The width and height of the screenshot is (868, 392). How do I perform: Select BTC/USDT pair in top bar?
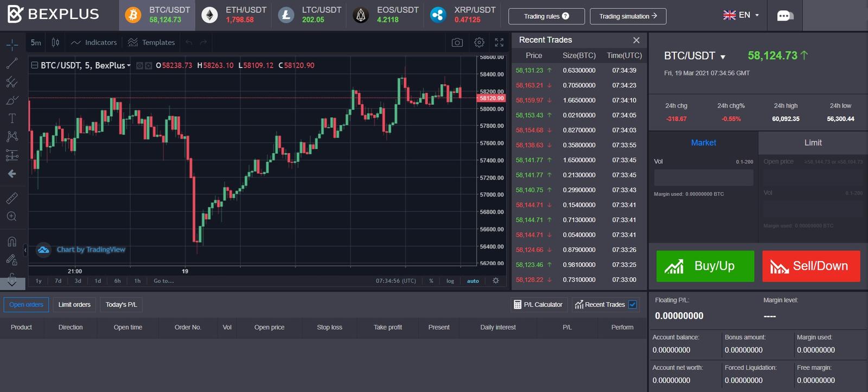point(157,15)
